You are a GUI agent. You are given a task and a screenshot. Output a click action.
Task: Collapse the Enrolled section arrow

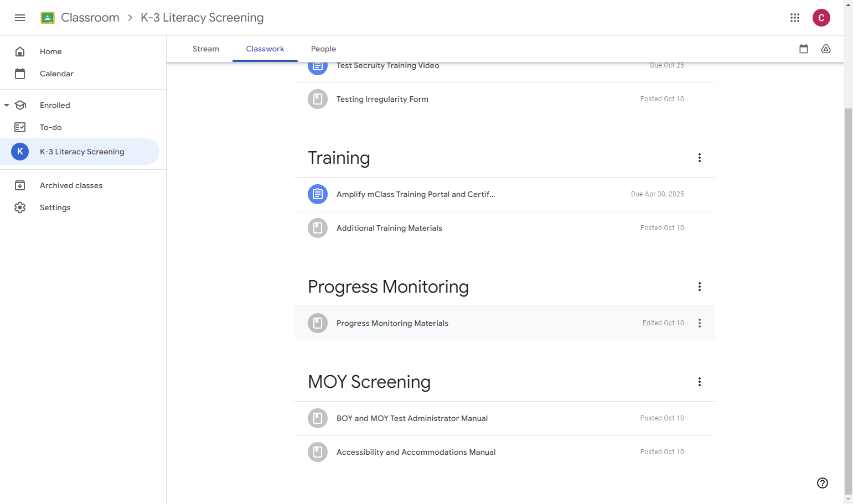pos(7,105)
